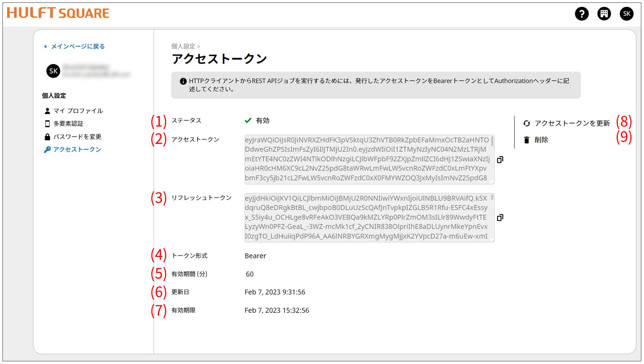
Task: Open the help question mark icon
Action: tap(581, 14)
